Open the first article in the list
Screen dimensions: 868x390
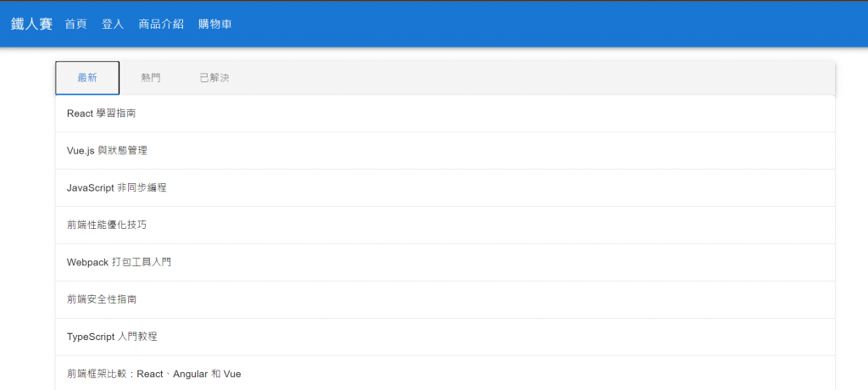100,114
